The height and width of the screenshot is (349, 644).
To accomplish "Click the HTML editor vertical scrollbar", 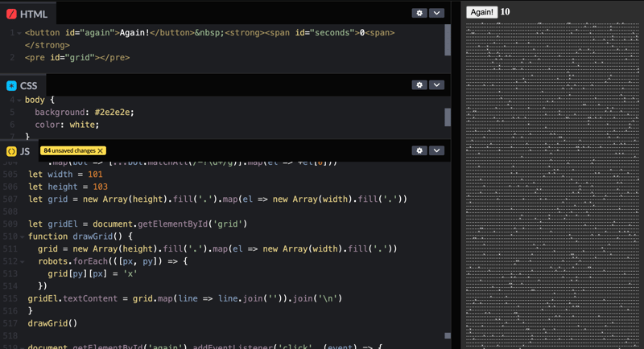I will pos(448,40).
